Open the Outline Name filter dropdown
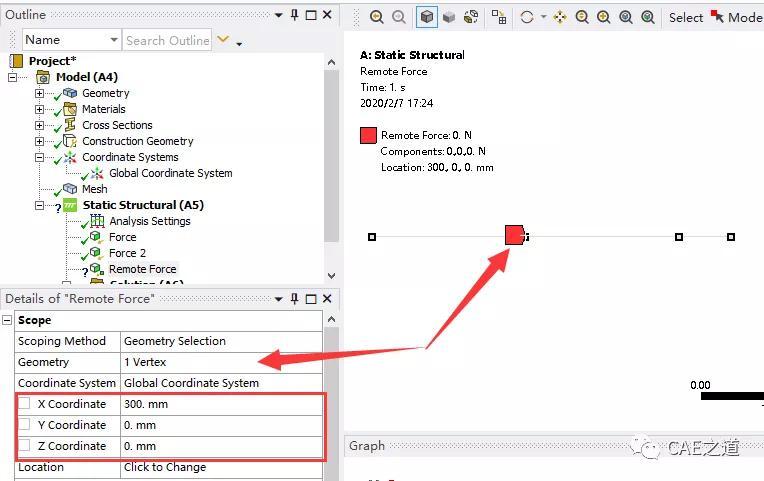The image size is (764, 481). 114,39
